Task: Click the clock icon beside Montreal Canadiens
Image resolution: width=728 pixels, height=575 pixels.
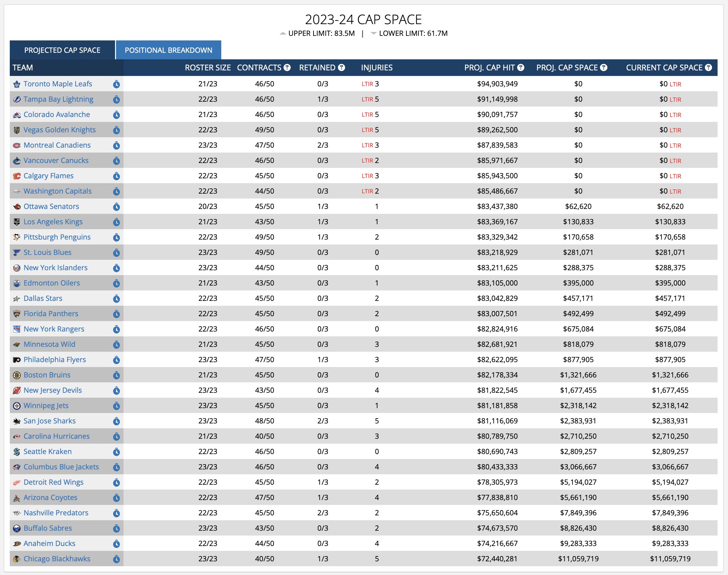Action: 116,145
